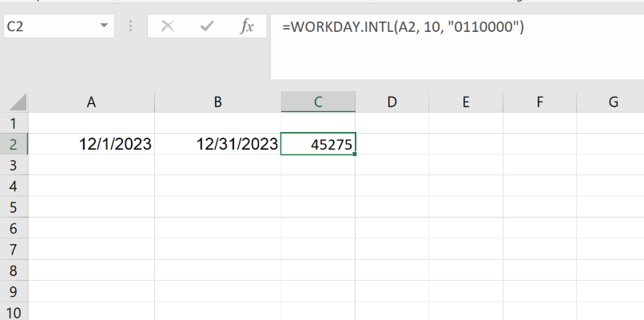
Task: Select the column D header
Action: tap(392, 102)
